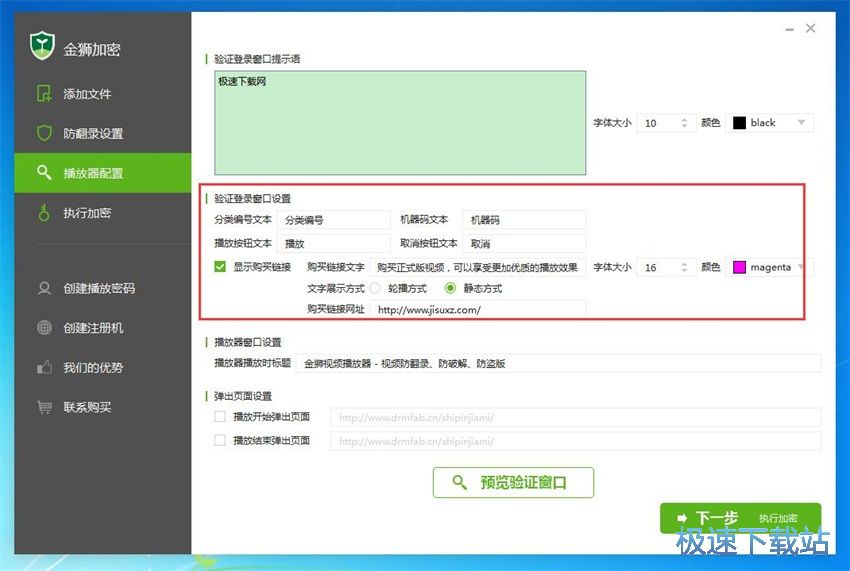
Task: Click the 联系购买 shopping cart icon
Action: [x=44, y=407]
